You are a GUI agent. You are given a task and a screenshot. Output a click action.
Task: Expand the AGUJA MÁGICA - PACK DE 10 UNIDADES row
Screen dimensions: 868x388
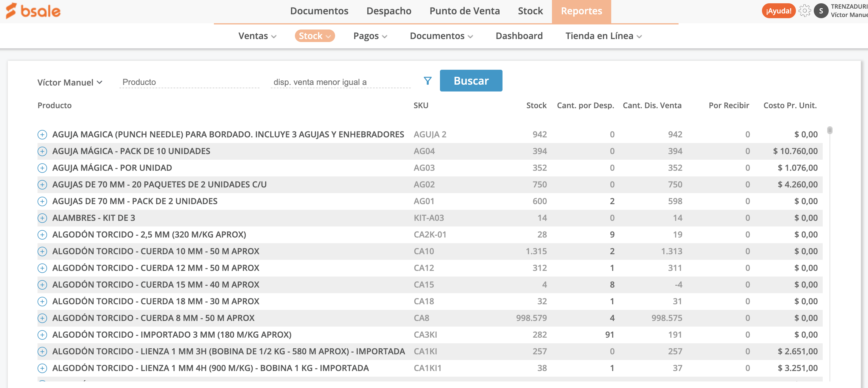[42, 151]
